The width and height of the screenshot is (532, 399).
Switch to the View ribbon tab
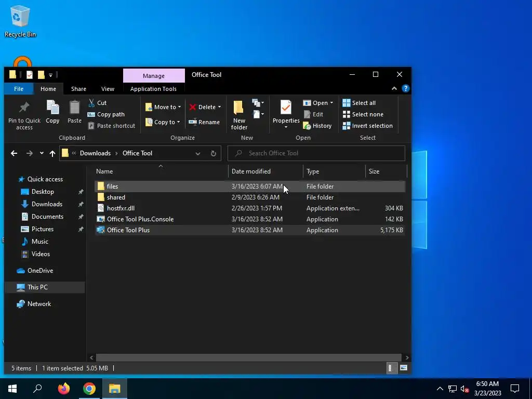coord(108,89)
